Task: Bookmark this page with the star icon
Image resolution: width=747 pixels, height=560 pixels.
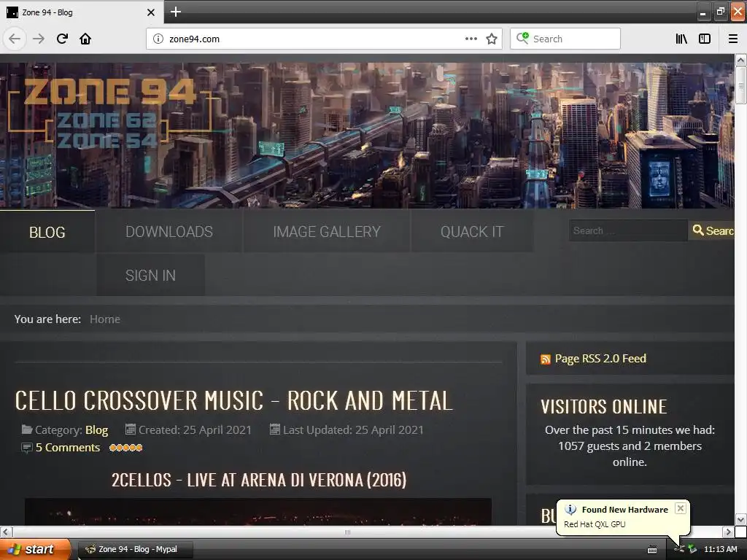Action: (x=492, y=39)
